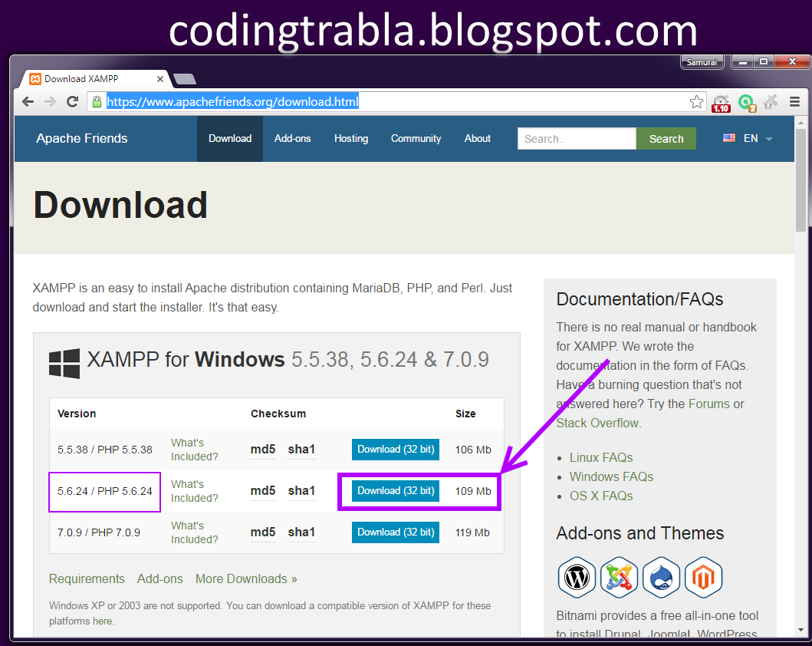Image resolution: width=812 pixels, height=646 pixels.
Task: Close the Download XAMPP tab
Action: pos(160,79)
